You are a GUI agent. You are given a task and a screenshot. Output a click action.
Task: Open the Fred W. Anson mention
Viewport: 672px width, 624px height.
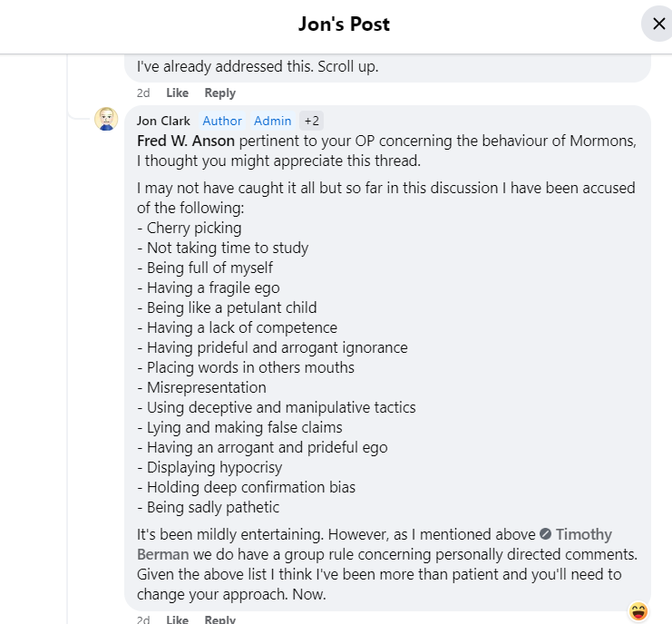click(186, 141)
